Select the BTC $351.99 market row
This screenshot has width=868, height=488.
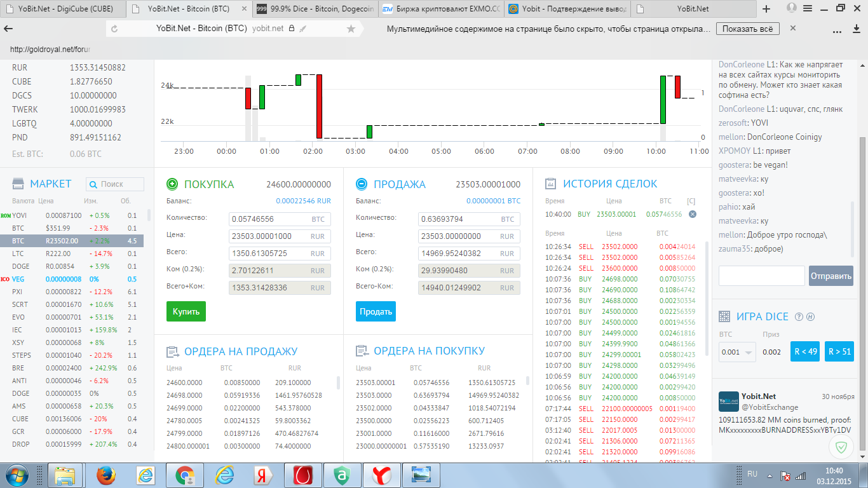point(72,228)
